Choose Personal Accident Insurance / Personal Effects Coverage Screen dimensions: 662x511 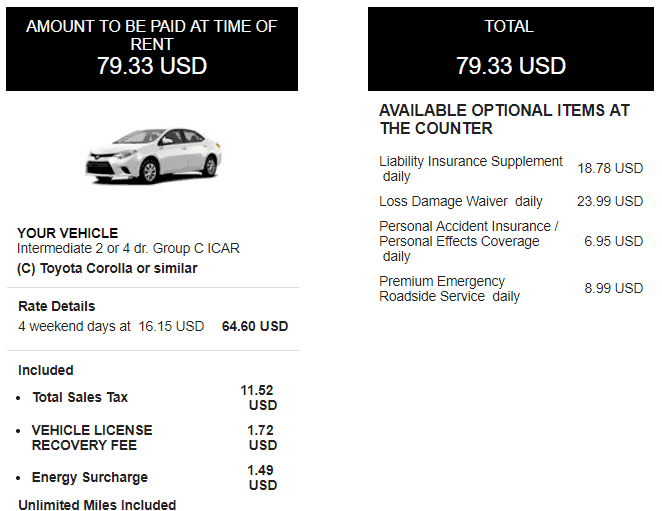(x=469, y=241)
